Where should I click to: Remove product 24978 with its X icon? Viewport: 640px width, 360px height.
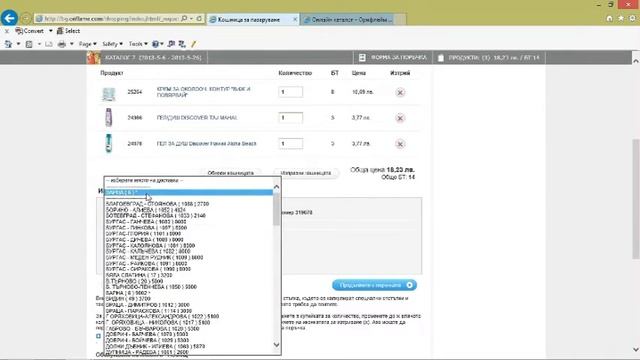click(x=400, y=144)
